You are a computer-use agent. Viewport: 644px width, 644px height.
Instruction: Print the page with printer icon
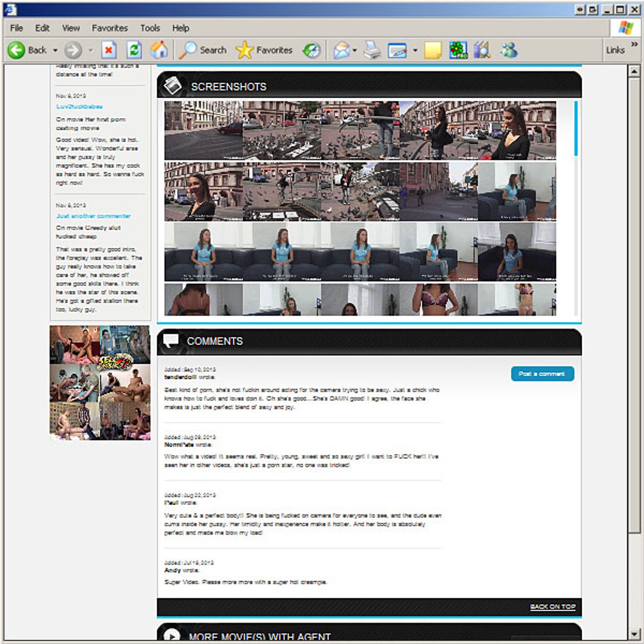tap(372, 50)
